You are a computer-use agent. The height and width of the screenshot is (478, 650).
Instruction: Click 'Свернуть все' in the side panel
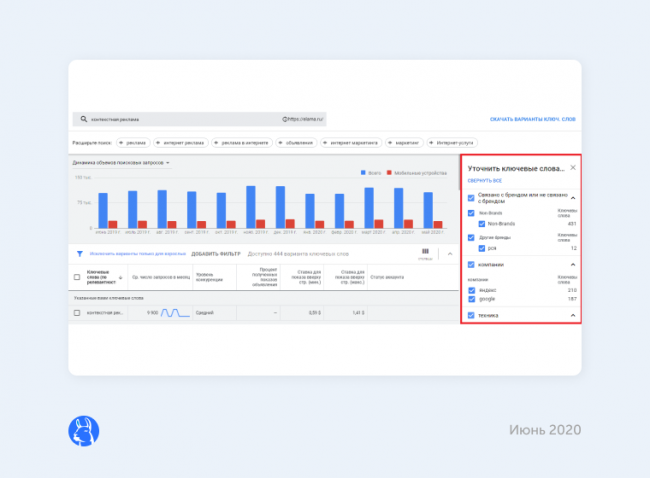pyautogui.click(x=484, y=180)
